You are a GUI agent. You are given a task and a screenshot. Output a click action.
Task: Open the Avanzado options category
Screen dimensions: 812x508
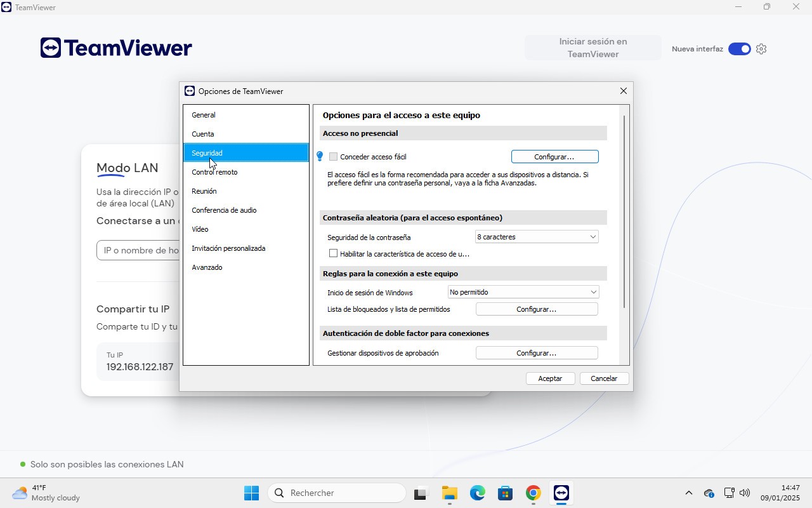[207, 267]
